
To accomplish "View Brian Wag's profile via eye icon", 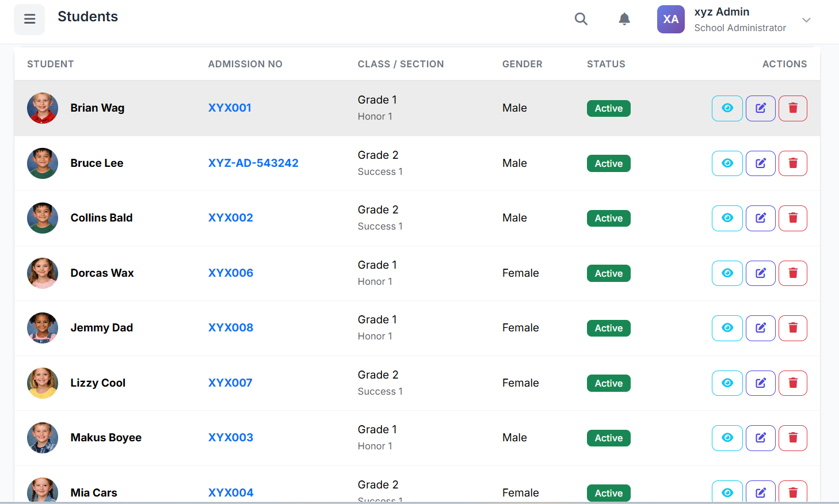I will tap(727, 108).
